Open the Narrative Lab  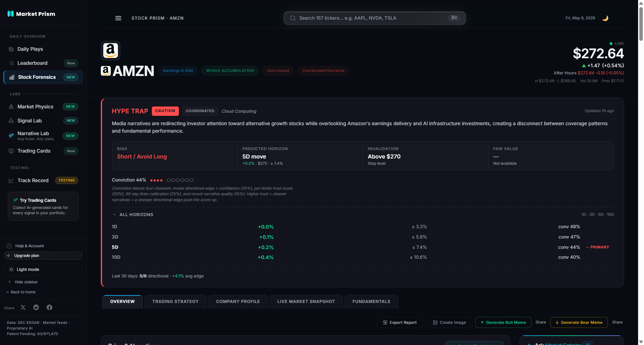pyautogui.click(x=43, y=136)
